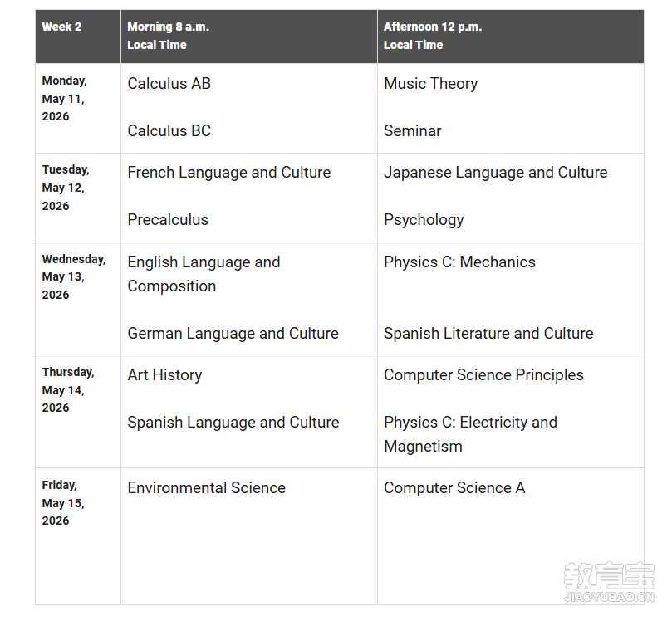Select German Language and Culture
The height and width of the screenshot is (621, 672).
[233, 334]
